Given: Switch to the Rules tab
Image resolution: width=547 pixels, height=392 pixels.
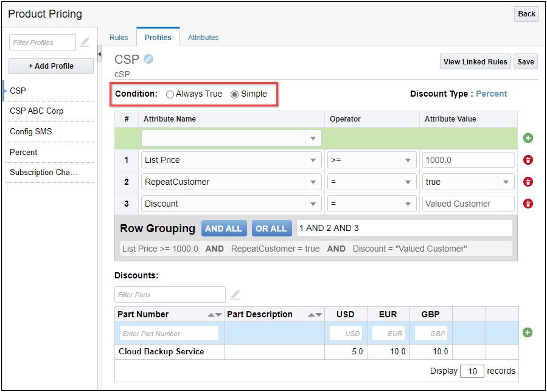Looking at the screenshot, I should 119,37.
